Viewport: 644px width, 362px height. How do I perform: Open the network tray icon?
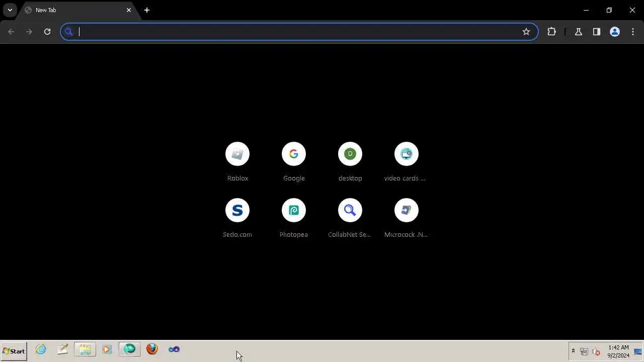point(584,351)
